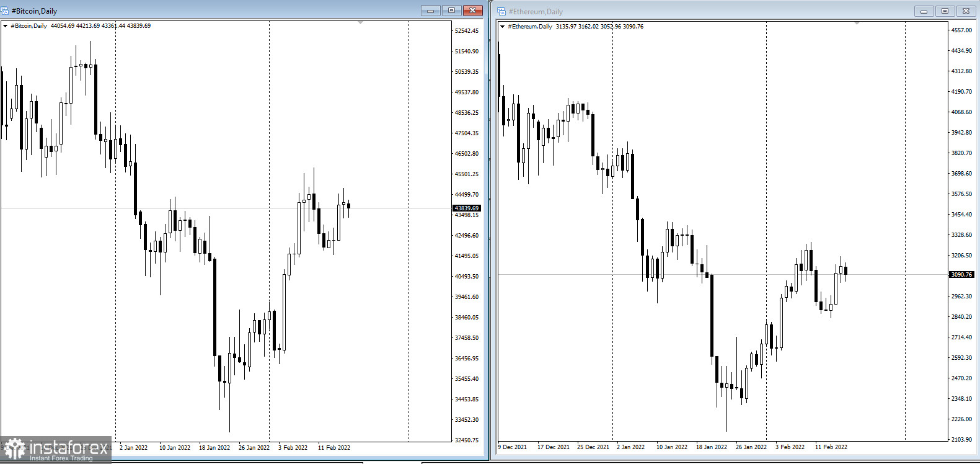980x464 pixels.
Task: Click the 17 Dec 2021 date in Ethereum chart
Action: (x=554, y=447)
